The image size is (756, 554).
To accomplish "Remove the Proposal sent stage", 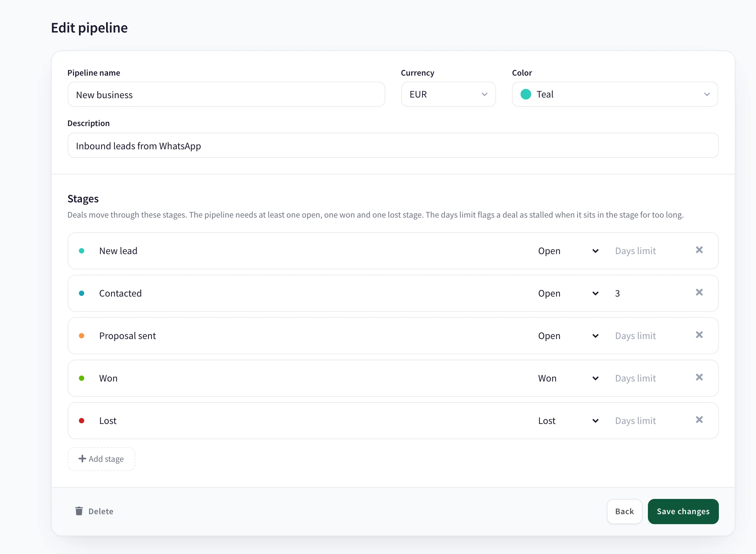I will pos(699,335).
